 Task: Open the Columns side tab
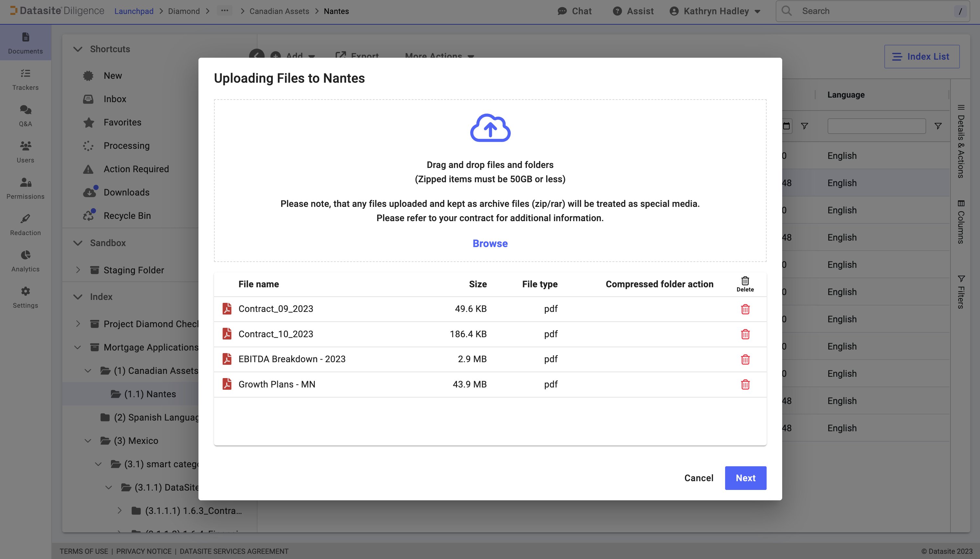[961, 222]
